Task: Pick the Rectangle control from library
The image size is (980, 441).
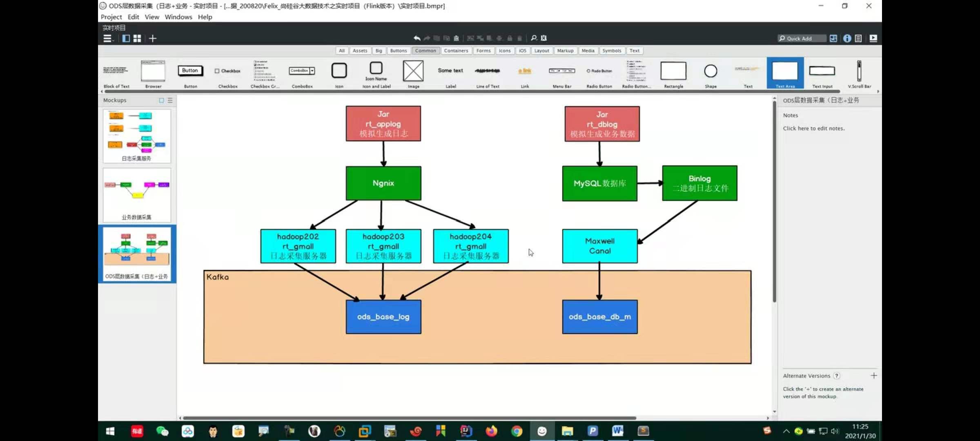Action: pos(673,74)
